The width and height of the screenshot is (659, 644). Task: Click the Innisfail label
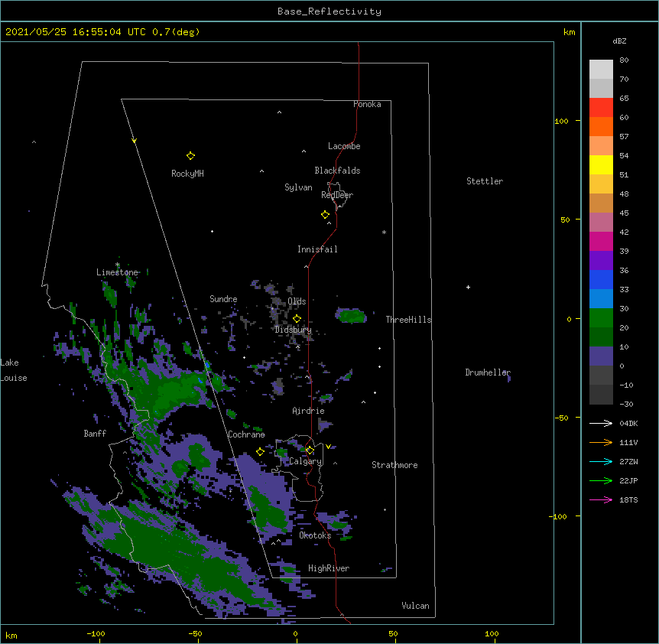click(317, 249)
